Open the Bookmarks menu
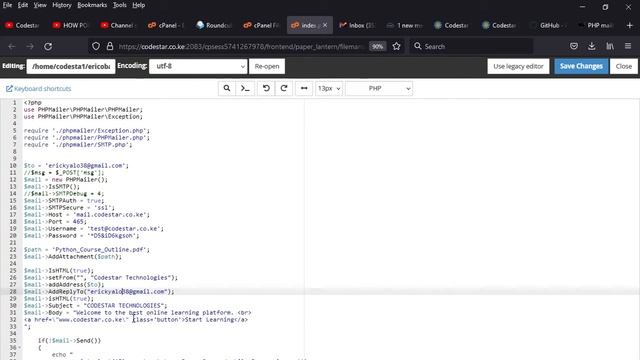The height and width of the screenshot is (360, 640). (92, 5)
